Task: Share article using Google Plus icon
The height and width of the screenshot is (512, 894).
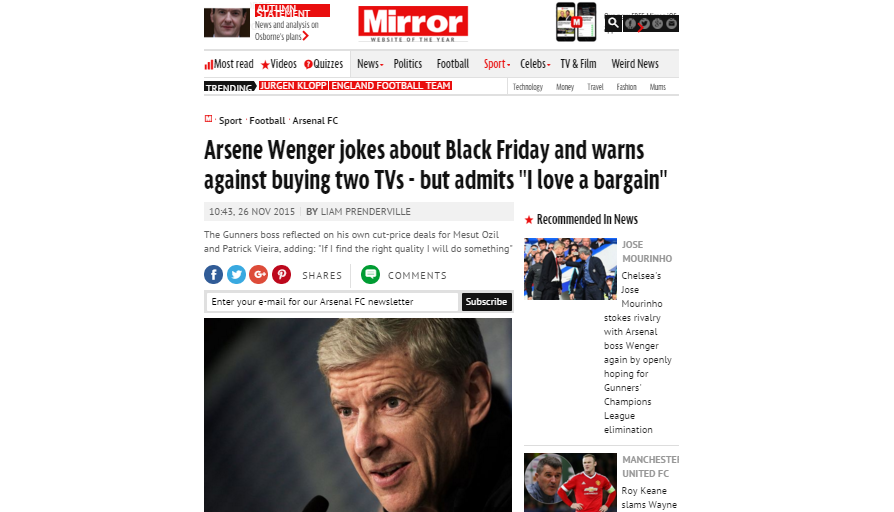Action: coord(259,275)
